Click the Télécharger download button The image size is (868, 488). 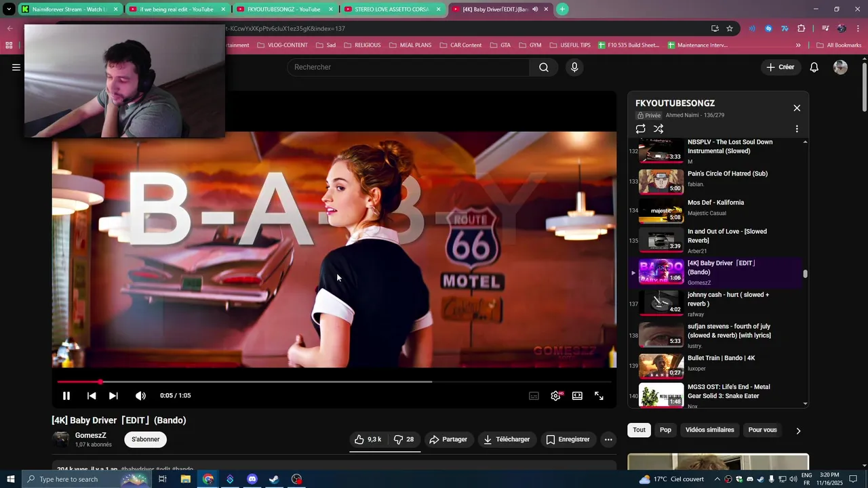506,439
